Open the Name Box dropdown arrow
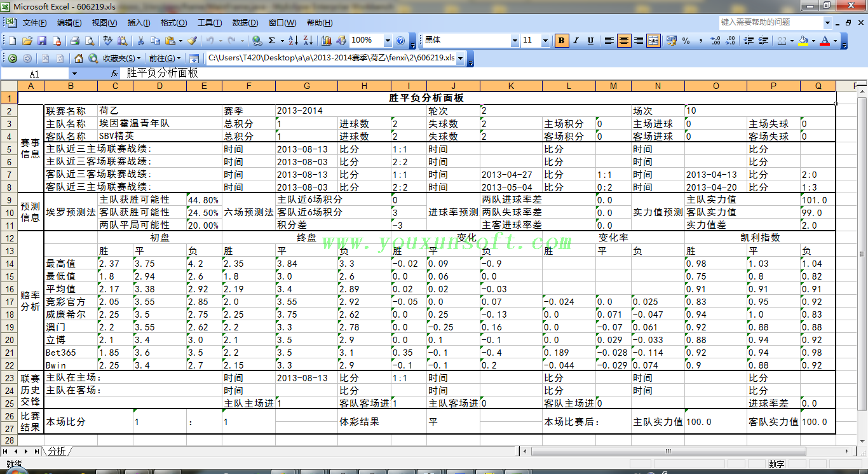The image size is (868, 474). pyautogui.click(x=75, y=74)
